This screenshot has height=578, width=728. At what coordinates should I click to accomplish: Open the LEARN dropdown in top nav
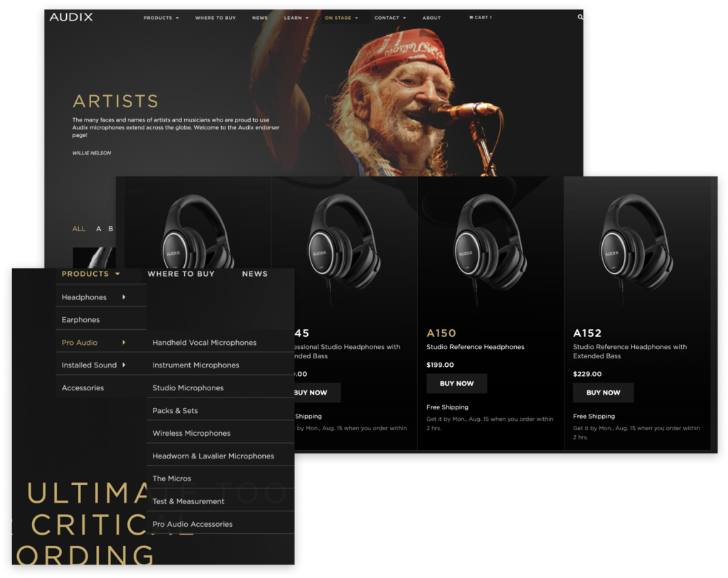(296, 18)
